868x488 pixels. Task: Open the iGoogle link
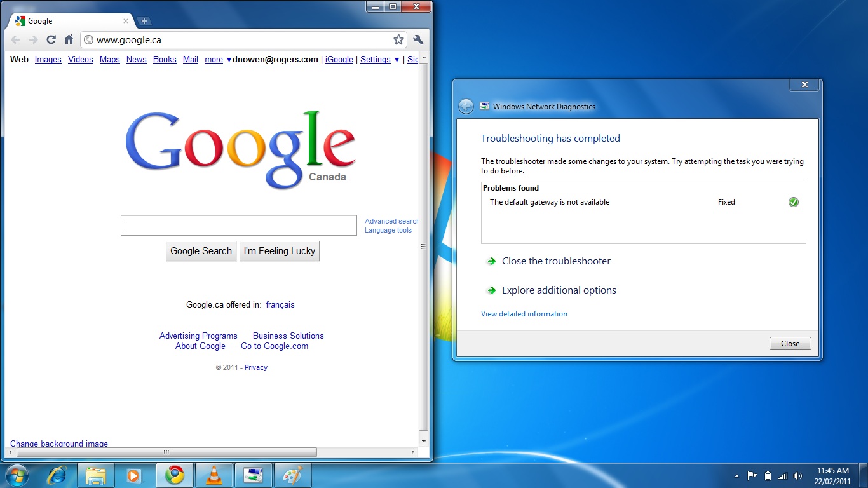point(339,59)
